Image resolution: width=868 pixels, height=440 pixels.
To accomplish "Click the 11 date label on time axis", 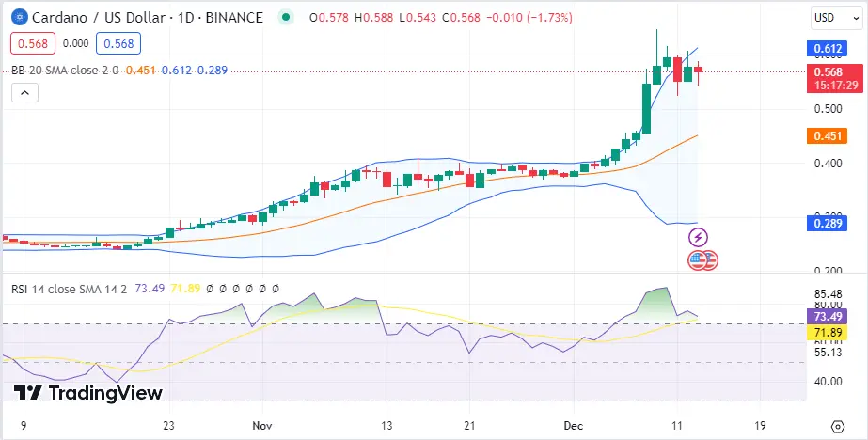I will tap(676, 426).
